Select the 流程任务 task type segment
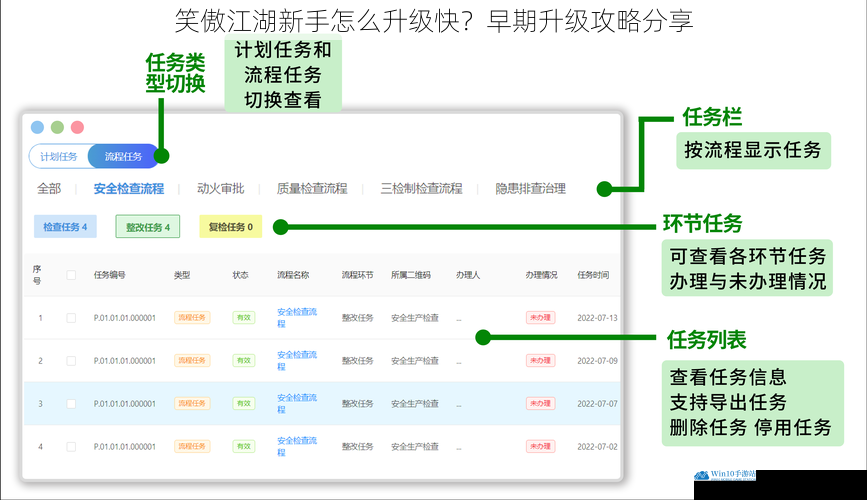The height and width of the screenshot is (500, 867). [x=123, y=157]
